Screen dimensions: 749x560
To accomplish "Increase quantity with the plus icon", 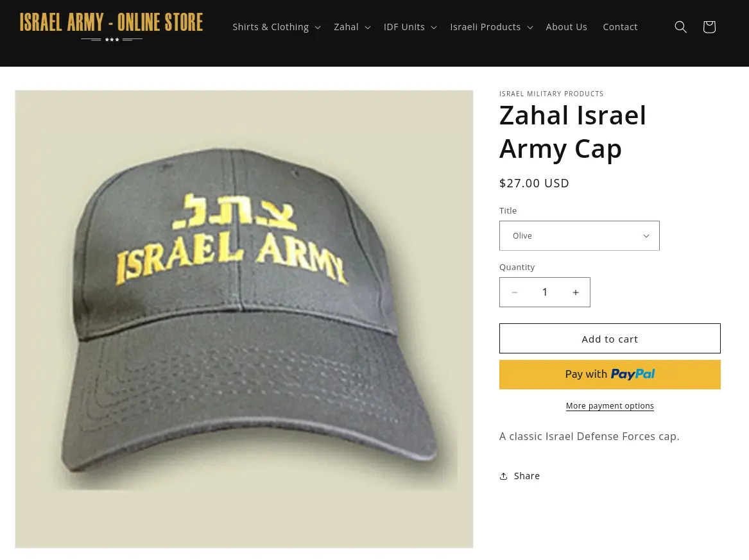I will point(576,292).
